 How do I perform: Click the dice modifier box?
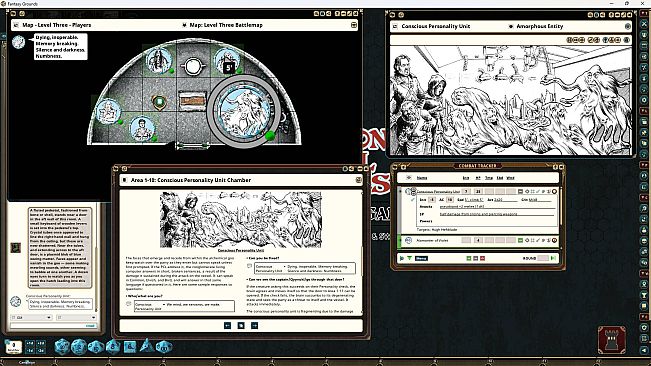(x=14, y=346)
